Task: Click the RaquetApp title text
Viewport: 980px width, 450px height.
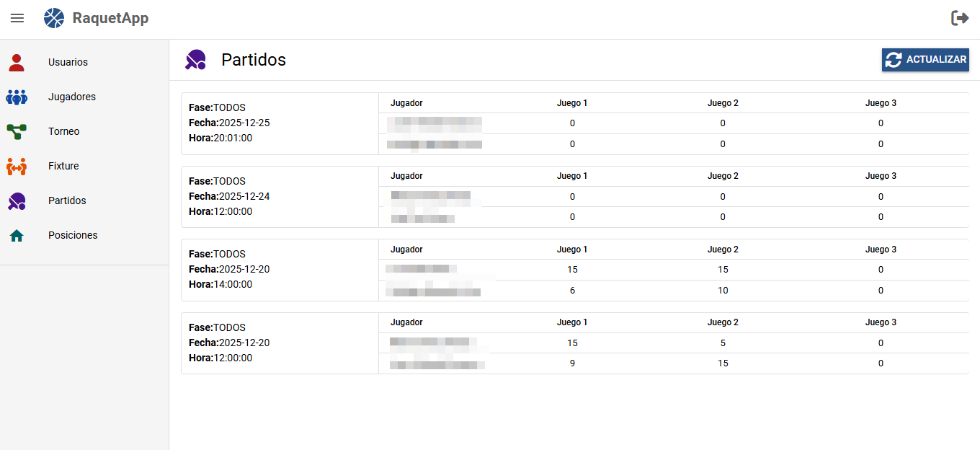Action: 110,18
